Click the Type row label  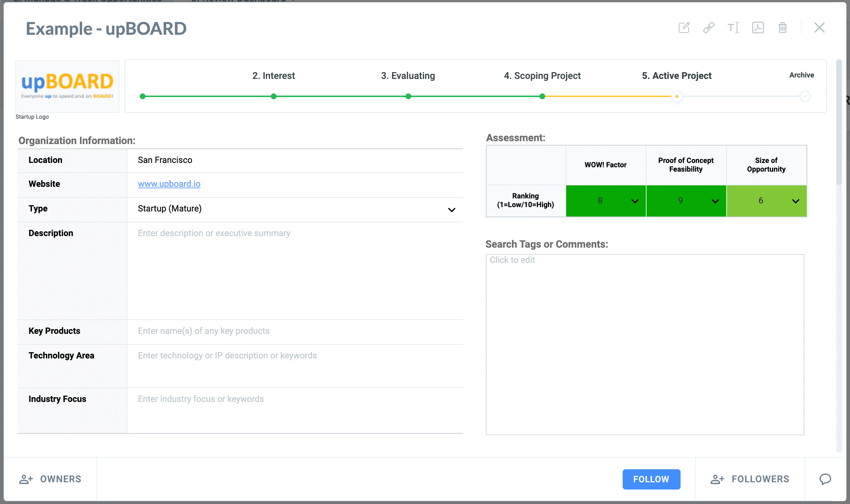click(38, 209)
